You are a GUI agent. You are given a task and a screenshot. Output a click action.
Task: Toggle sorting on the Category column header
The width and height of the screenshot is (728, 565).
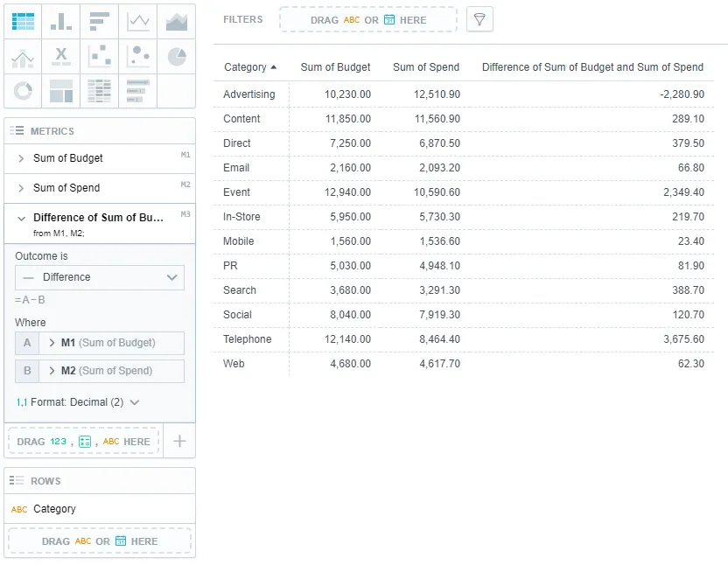click(x=250, y=66)
